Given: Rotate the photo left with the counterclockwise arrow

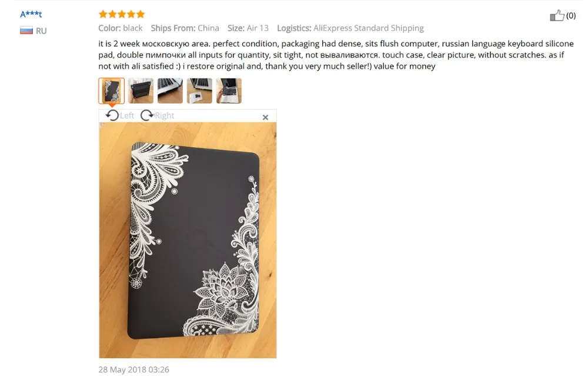Looking at the screenshot, I should point(112,115).
